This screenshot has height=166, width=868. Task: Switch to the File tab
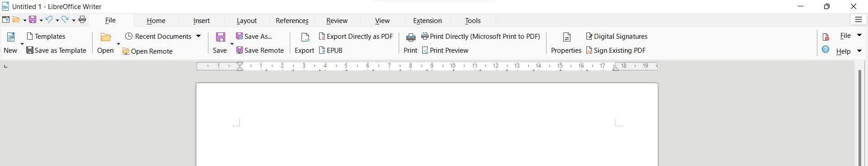click(x=111, y=20)
